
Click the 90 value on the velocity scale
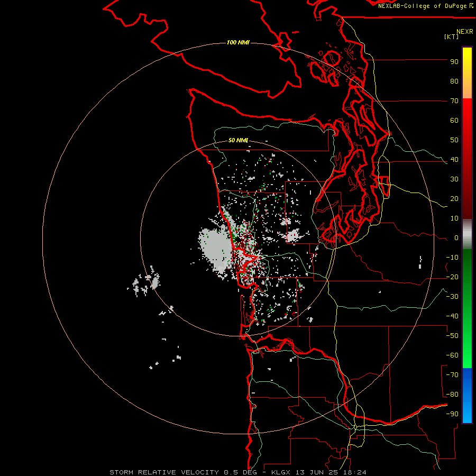(454, 62)
